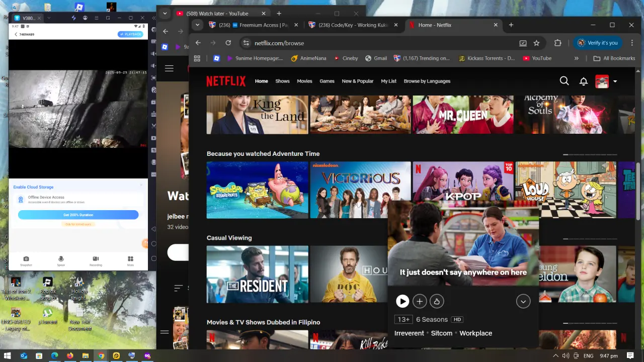The height and width of the screenshot is (362, 644).
Task: Switch to the Code/Key Working tab
Action: 354,25
